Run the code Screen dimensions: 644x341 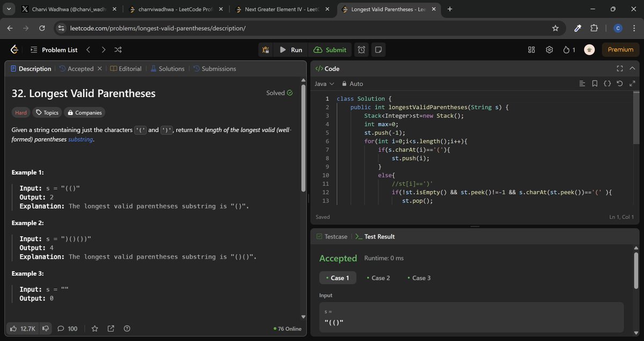click(x=291, y=50)
